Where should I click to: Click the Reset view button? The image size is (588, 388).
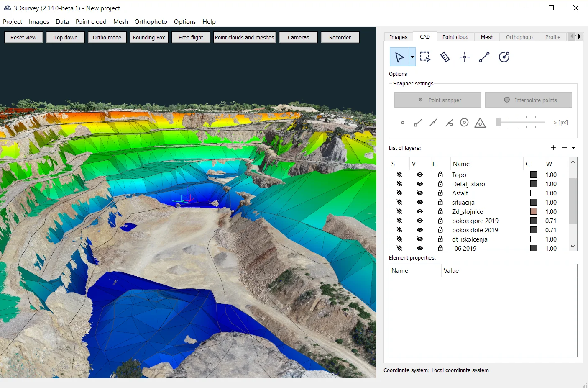coord(23,37)
